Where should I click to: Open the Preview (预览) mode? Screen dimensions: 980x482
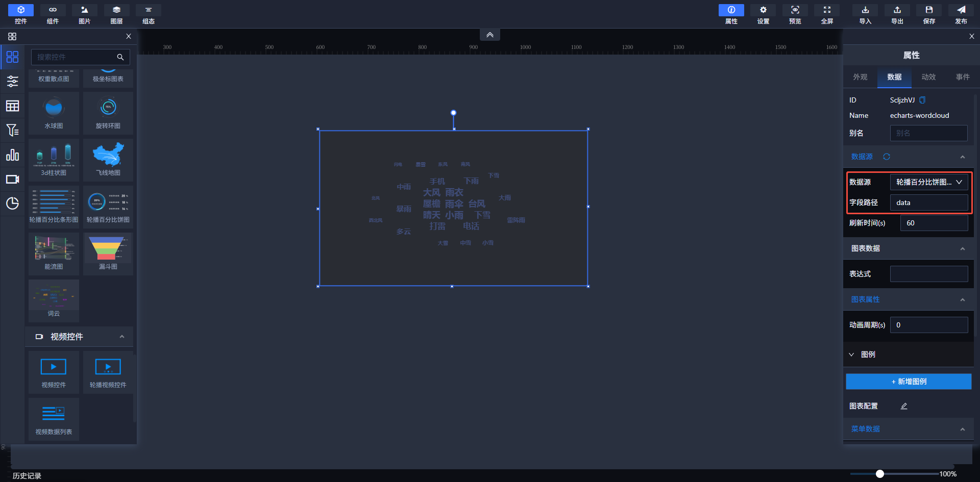tap(795, 14)
